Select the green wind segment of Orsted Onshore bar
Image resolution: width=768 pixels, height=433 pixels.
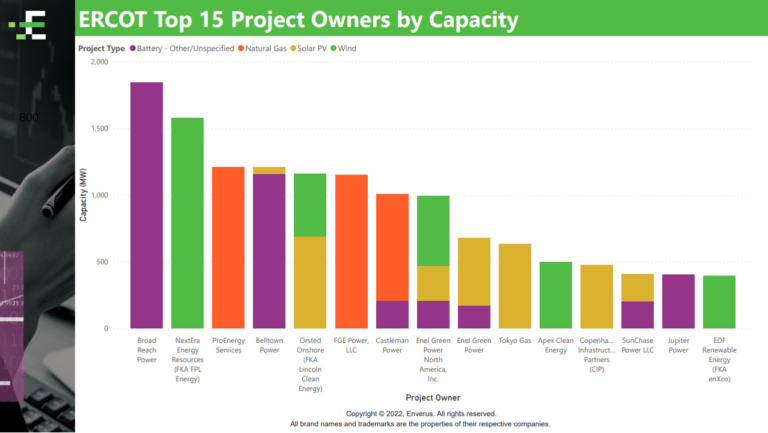point(310,205)
